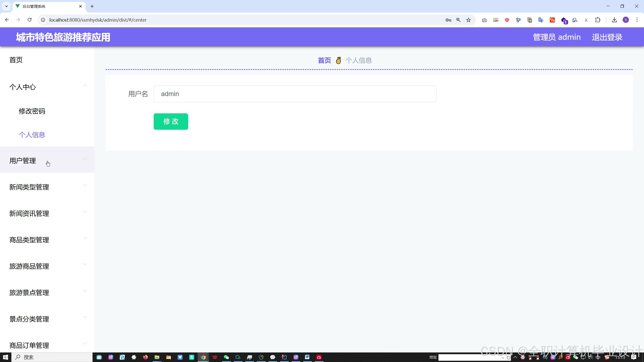Screen dimensions: 644x362
Task: Select 修改密码 in the sidebar
Action: (32, 111)
